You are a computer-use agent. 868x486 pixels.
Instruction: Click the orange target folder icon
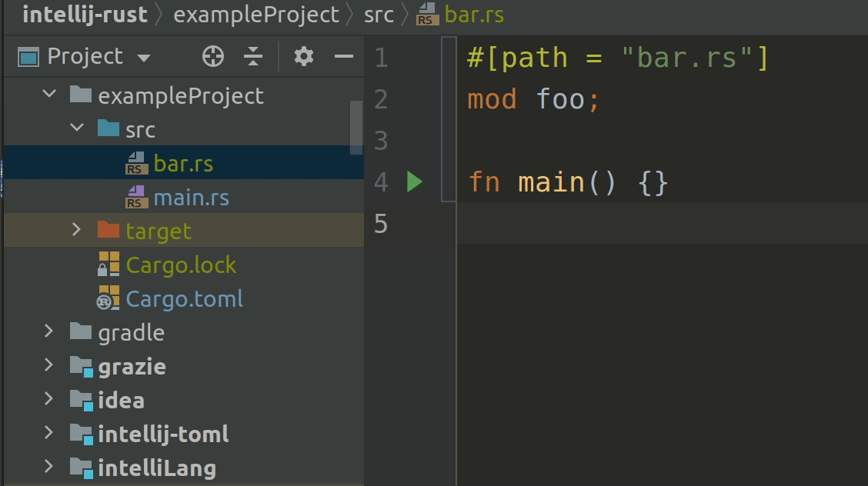108,229
